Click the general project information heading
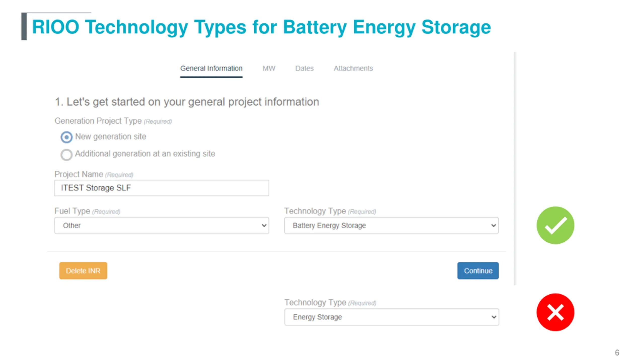Viewport: 644px width, 362px height. 187,102
